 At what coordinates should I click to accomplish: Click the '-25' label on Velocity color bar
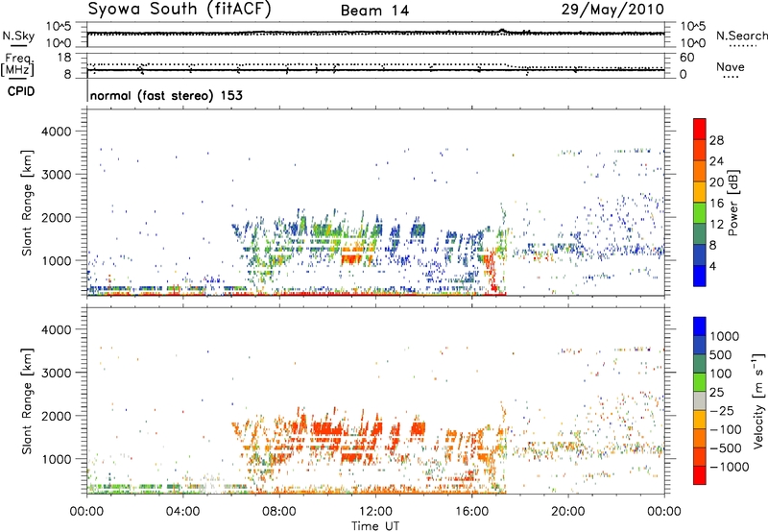click(x=721, y=410)
